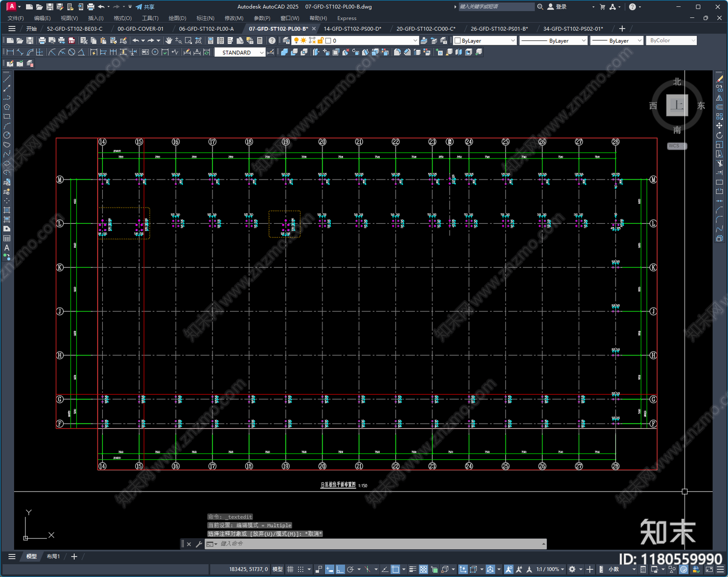Click the search magnifier icon in title bar
This screenshot has height=577, width=728.
point(540,7)
